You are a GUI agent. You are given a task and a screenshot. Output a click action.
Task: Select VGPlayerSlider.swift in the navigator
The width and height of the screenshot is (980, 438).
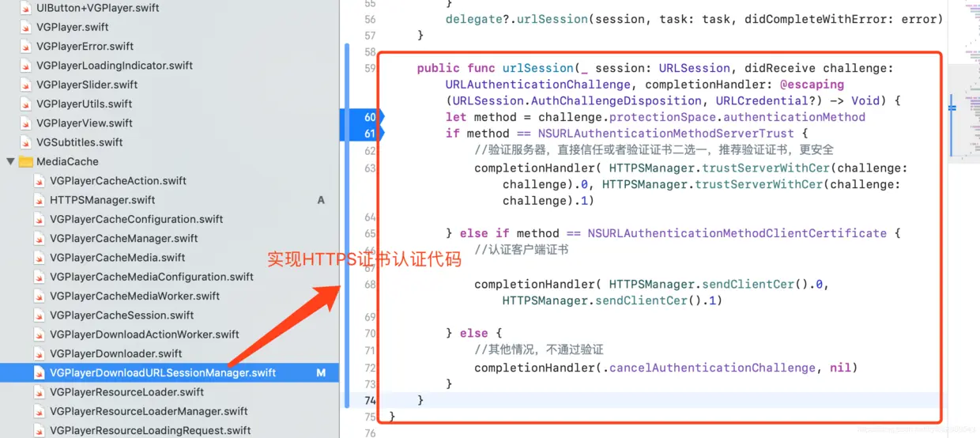[x=87, y=85]
